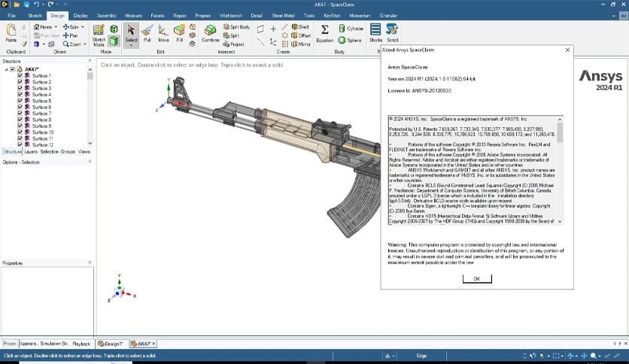Select the Pull tool
Screen dimensions: 629x364
[147, 33]
